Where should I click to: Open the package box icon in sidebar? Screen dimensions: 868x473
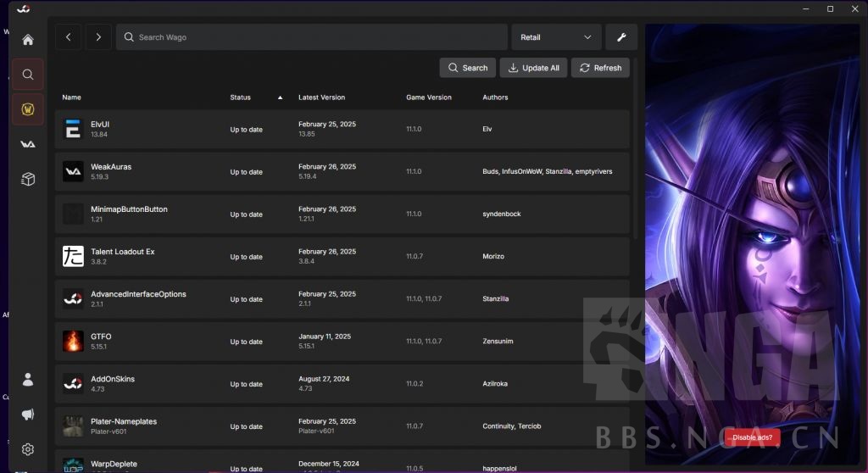click(28, 179)
